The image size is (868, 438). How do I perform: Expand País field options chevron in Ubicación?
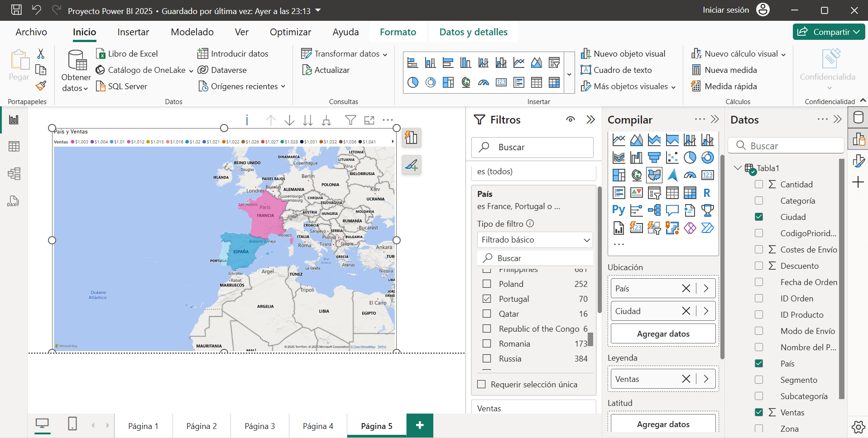706,288
